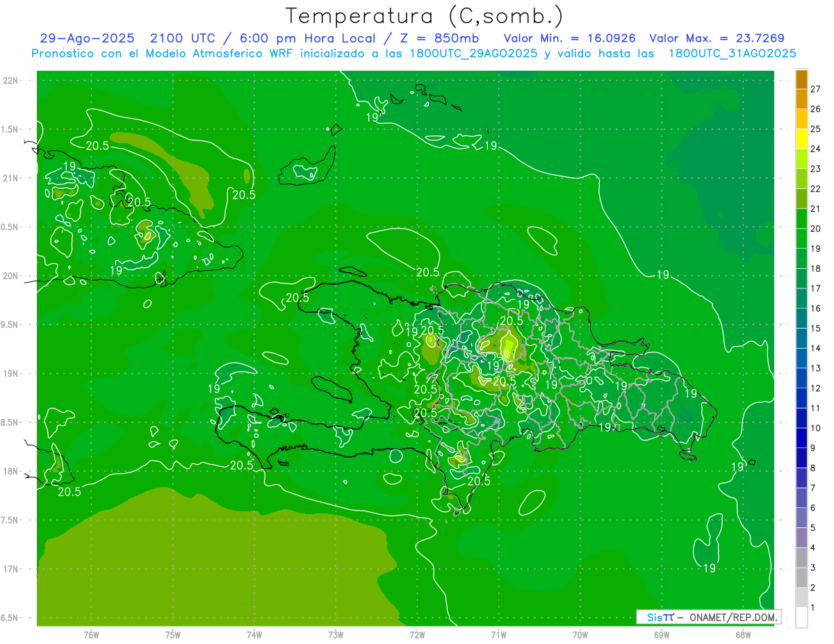834x644 pixels.
Task: Select the valid-until time "1800UTC_31AGO2025"
Action: (x=732, y=53)
